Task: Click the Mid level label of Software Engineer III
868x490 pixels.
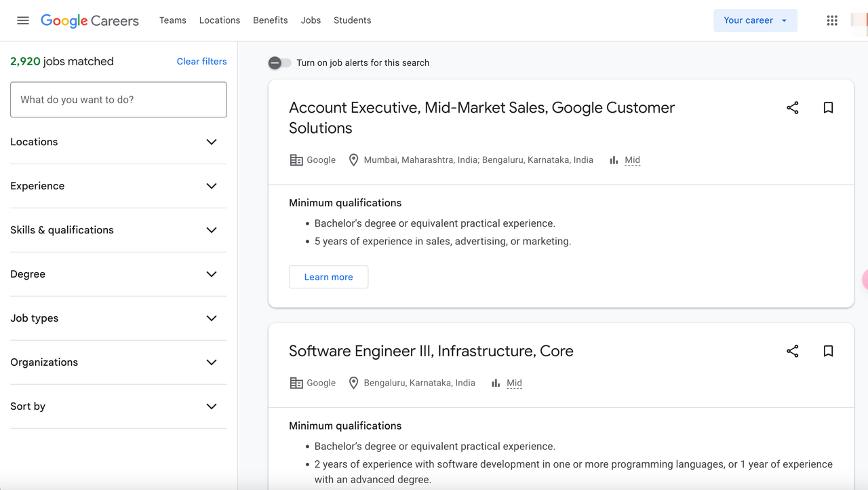Action: coord(514,383)
